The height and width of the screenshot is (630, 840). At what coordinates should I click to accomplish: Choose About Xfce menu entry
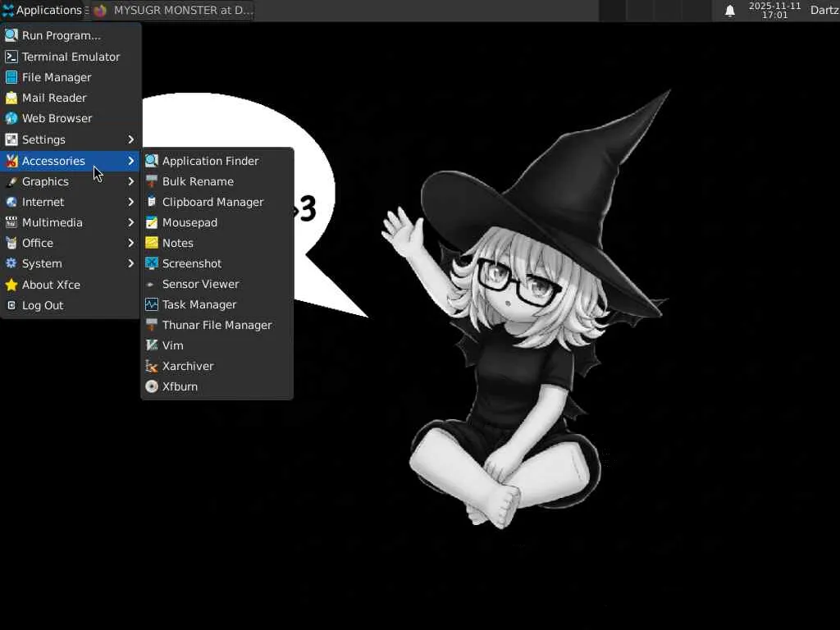[71, 285]
